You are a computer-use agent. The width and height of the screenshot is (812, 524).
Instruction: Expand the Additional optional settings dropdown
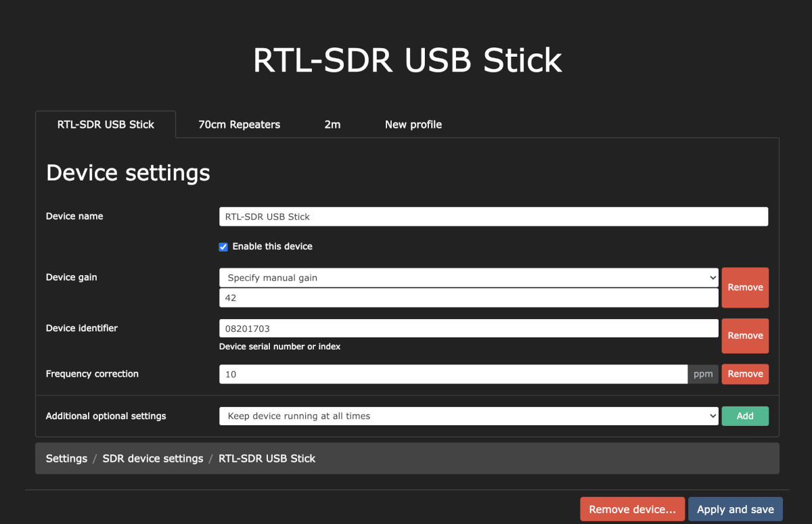point(468,416)
